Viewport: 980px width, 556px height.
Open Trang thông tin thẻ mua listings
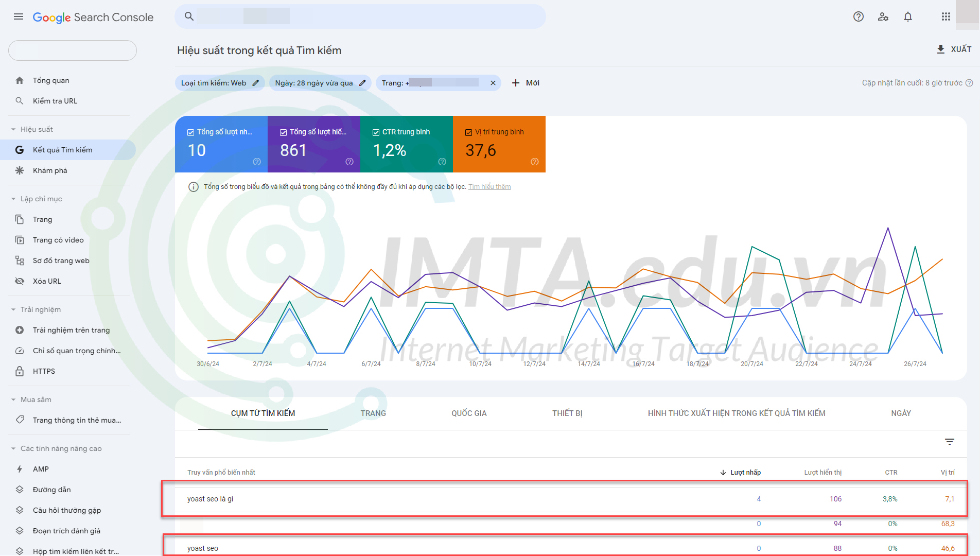pos(77,420)
